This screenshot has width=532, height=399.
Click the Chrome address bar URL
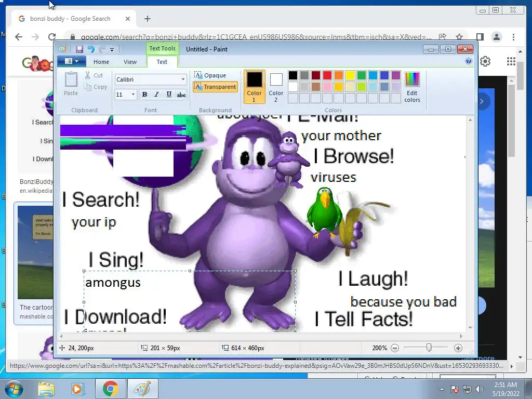click(256, 37)
